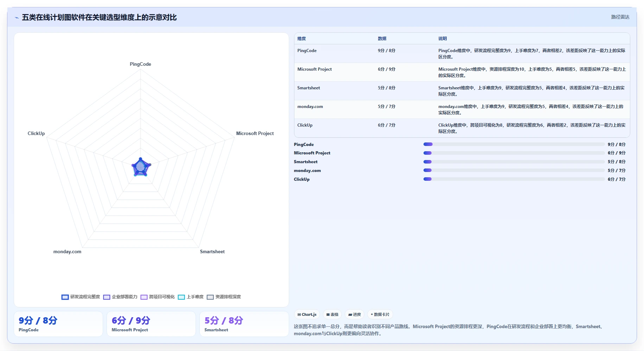644x351 pixels.
Task: Click the 5分 / 8分 value in the Smartsheet table row
Action: point(387,88)
